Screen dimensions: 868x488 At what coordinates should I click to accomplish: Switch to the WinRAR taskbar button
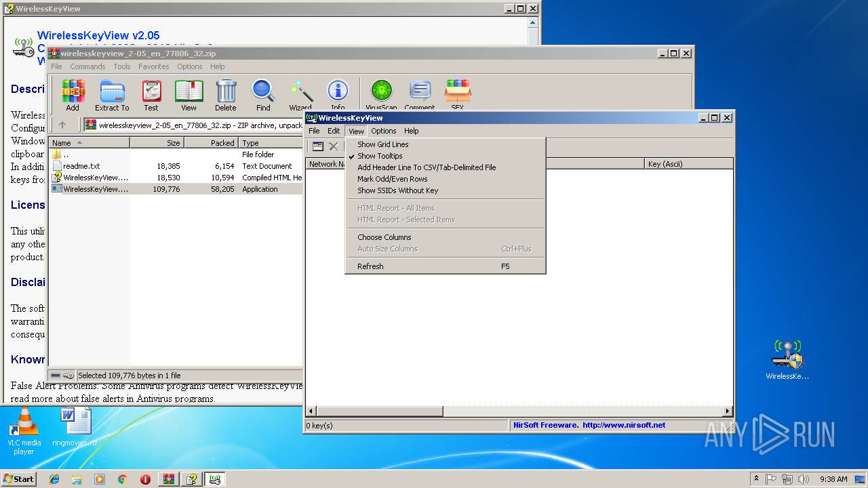point(169,479)
